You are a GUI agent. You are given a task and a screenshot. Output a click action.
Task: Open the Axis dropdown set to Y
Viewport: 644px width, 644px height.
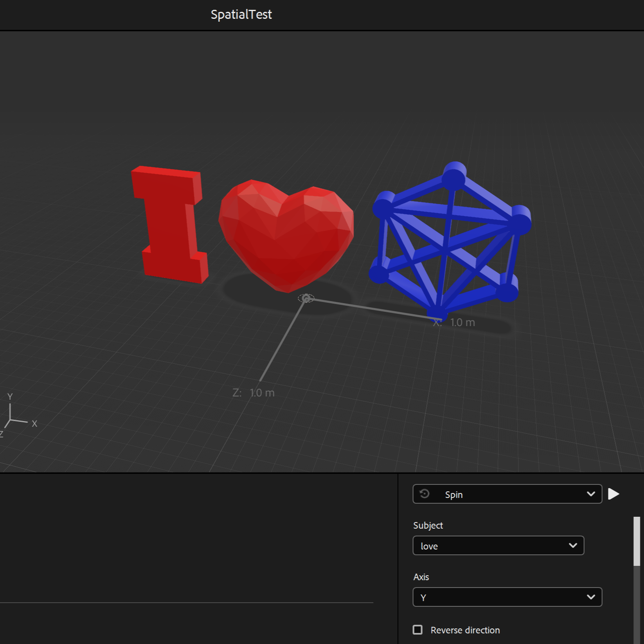click(507, 597)
